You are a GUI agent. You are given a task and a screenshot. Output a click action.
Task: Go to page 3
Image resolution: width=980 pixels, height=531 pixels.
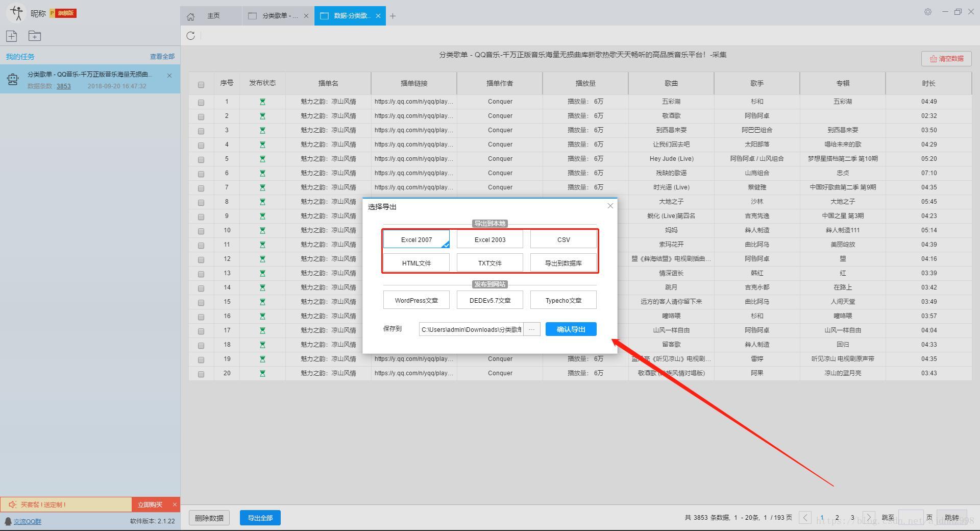pyautogui.click(x=852, y=517)
